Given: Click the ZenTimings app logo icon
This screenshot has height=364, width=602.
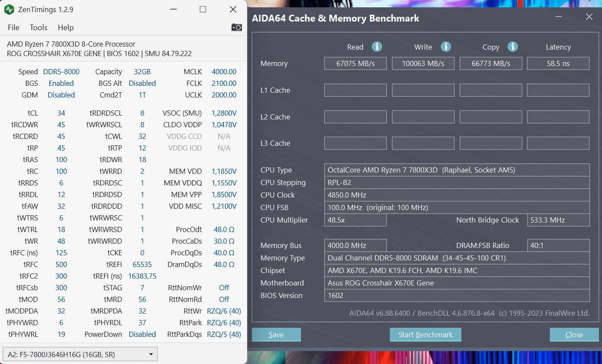Looking at the screenshot, I should pyautogui.click(x=9, y=9).
